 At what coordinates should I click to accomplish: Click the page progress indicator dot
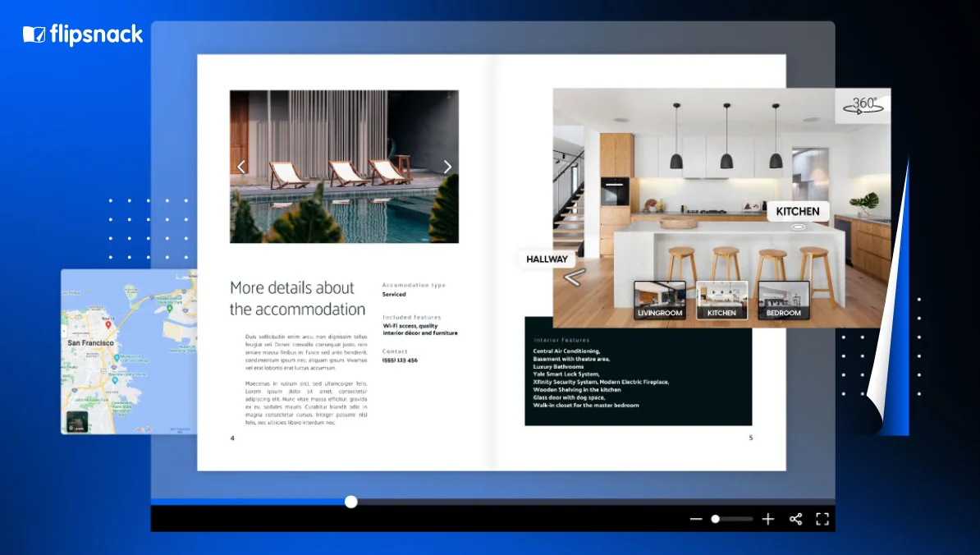351,502
